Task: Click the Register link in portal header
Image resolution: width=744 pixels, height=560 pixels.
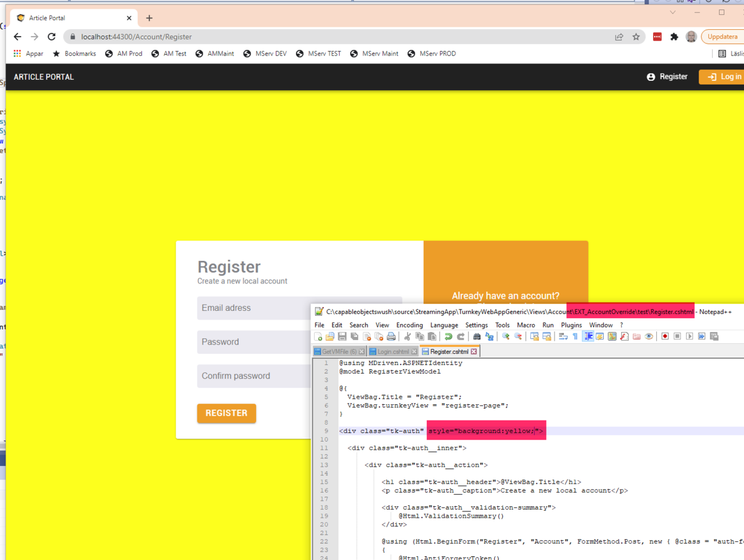Action: click(x=667, y=77)
